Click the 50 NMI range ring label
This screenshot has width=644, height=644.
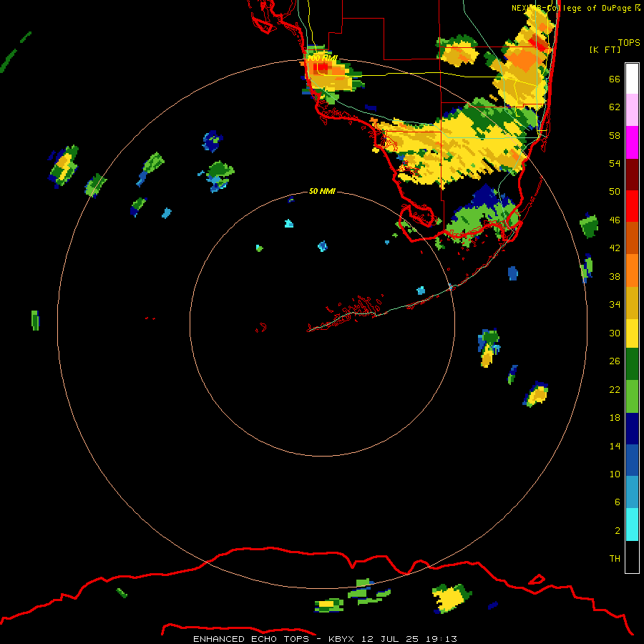click(322, 191)
